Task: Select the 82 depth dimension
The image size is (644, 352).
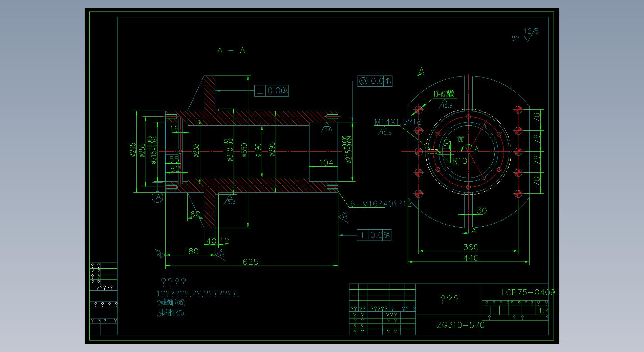Action: tap(175, 168)
